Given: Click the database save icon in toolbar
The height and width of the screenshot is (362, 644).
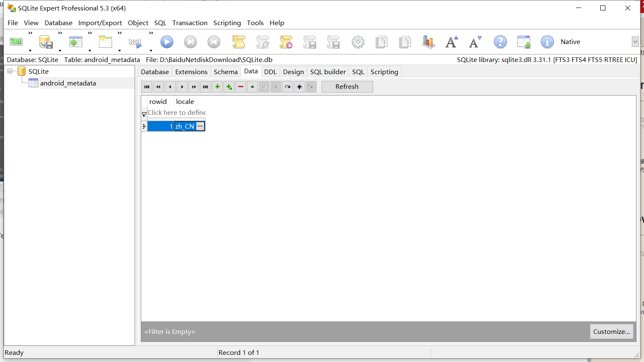Looking at the screenshot, I should 46,42.
